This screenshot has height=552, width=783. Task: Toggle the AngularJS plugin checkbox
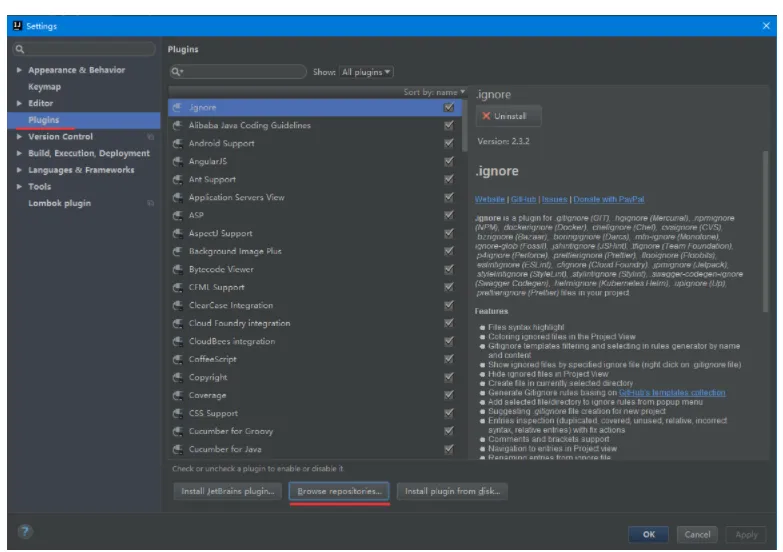(449, 161)
